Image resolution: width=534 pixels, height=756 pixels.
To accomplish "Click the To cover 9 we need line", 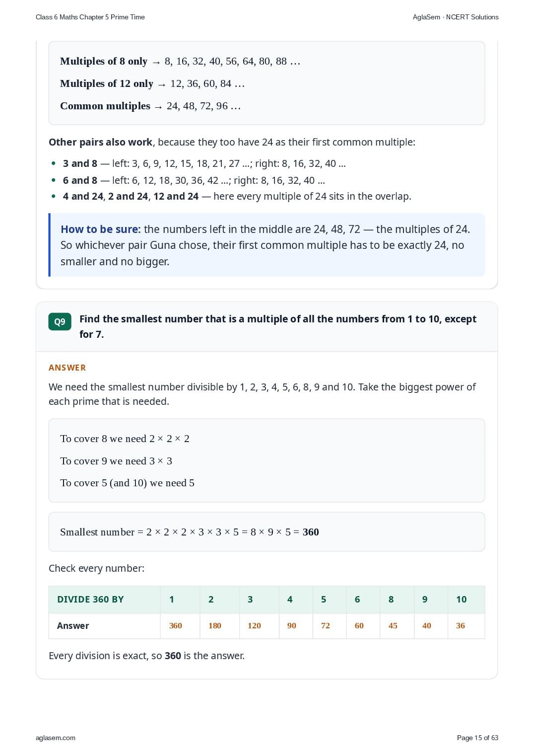I will pos(116,461).
